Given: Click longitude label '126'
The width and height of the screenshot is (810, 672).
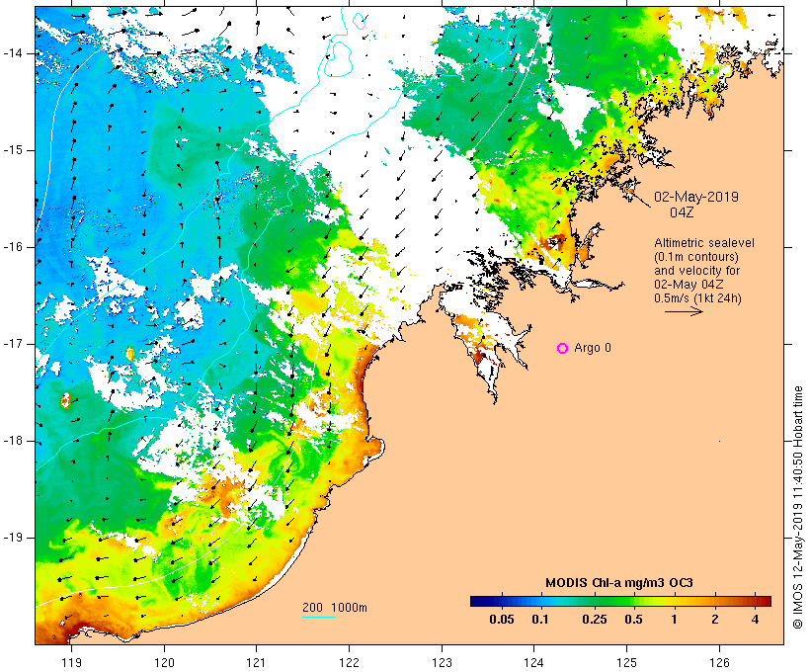Looking at the screenshot, I should pos(719,662).
